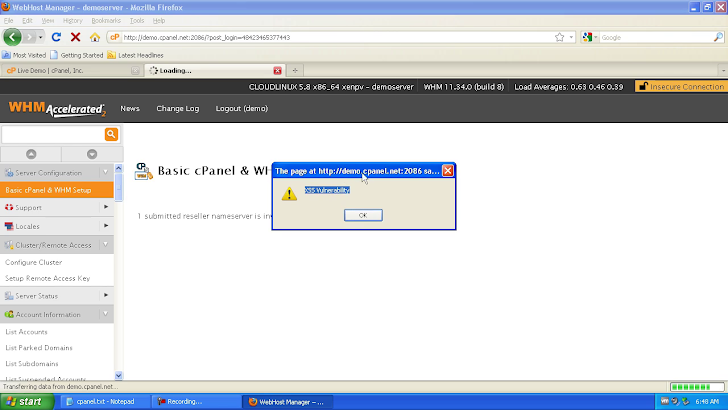Open the Bookmarks menu

tap(106, 20)
